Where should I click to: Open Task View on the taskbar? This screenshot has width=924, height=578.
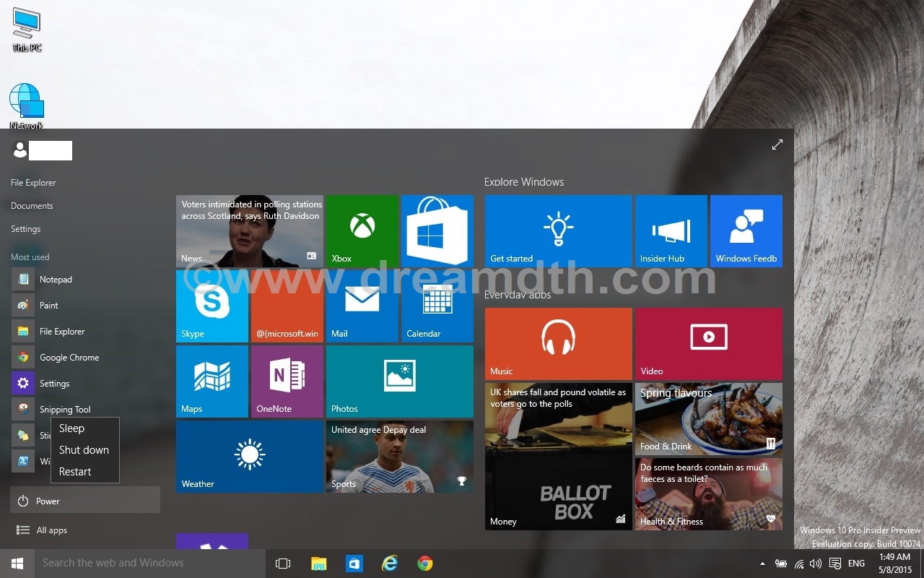[283, 563]
